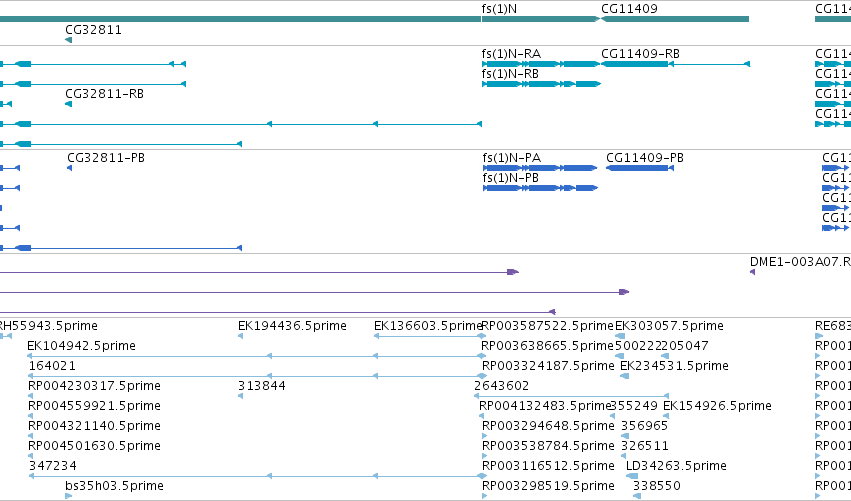The image size is (851, 501).
Task: Select the RP003324187.5prime label
Action: coord(548,366)
